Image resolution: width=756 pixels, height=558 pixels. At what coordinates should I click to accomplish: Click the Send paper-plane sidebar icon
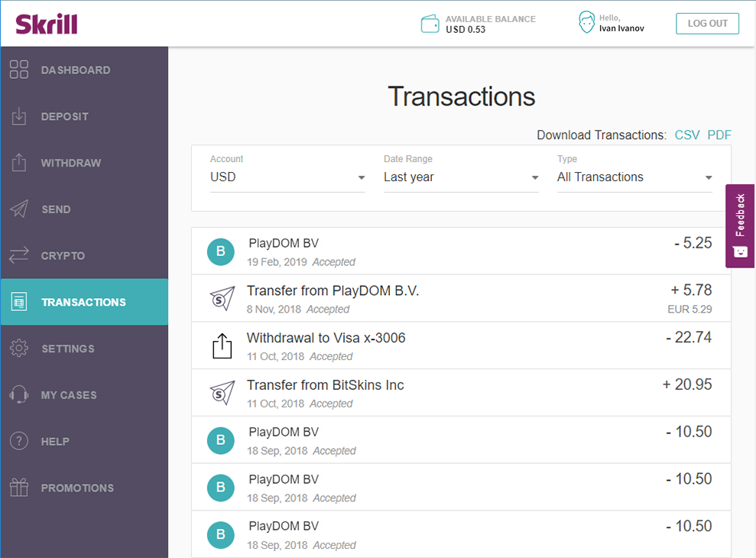pyautogui.click(x=19, y=209)
